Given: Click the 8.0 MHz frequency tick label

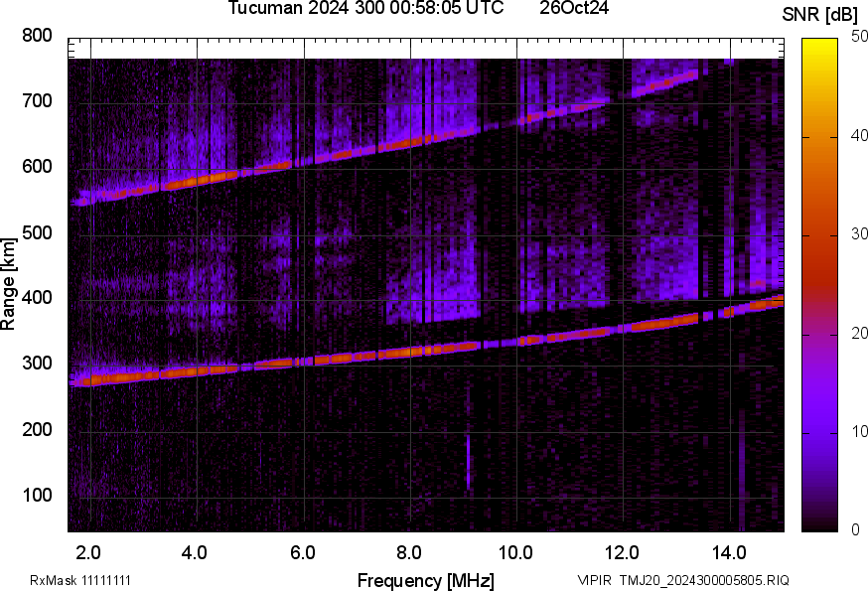Looking at the screenshot, I should click(409, 551).
